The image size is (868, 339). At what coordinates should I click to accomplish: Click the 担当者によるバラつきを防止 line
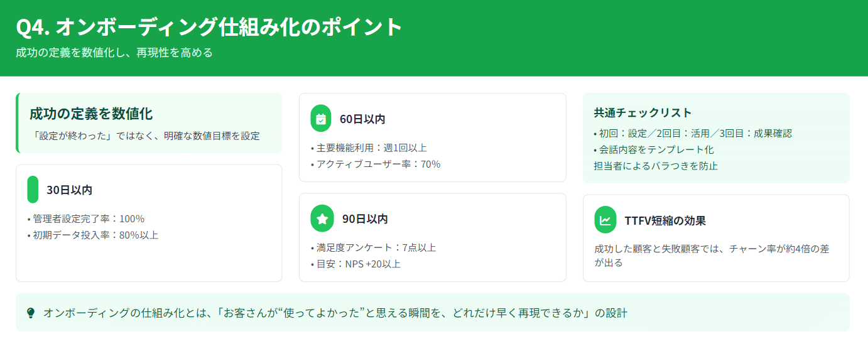pos(656,166)
